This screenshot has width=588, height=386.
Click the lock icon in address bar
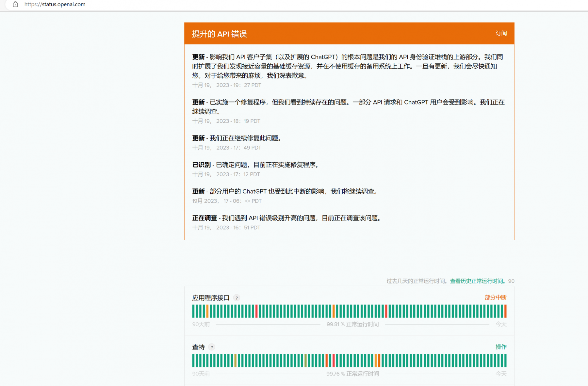click(15, 4)
